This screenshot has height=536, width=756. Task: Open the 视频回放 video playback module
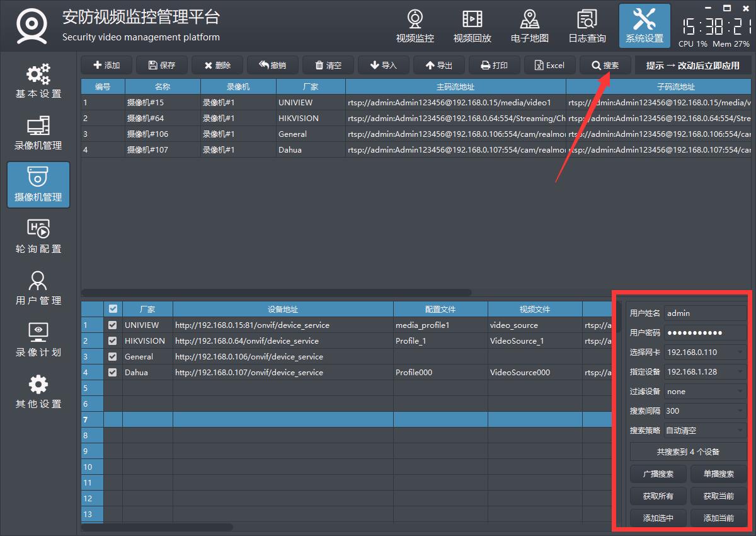[x=472, y=26]
